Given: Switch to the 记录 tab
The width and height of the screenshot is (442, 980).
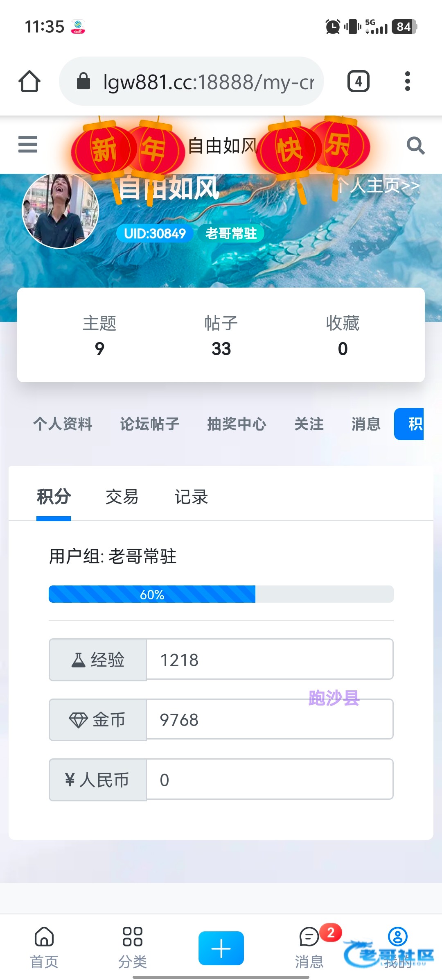Looking at the screenshot, I should pyautogui.click(x=191, y=497).
